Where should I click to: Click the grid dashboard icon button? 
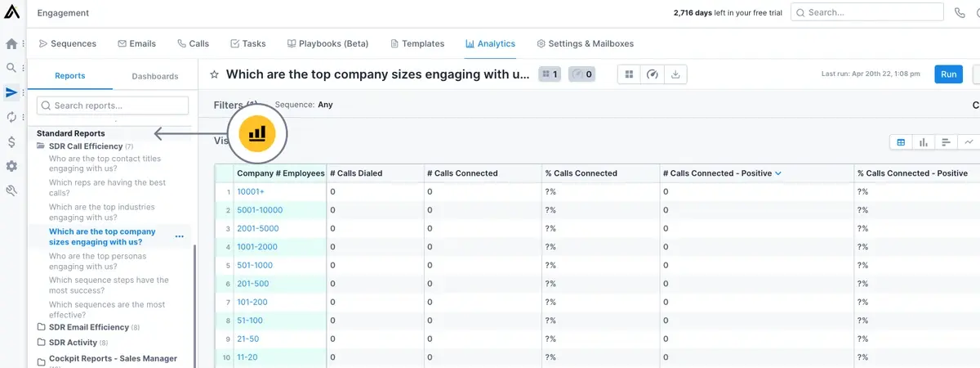coord(629,74)
